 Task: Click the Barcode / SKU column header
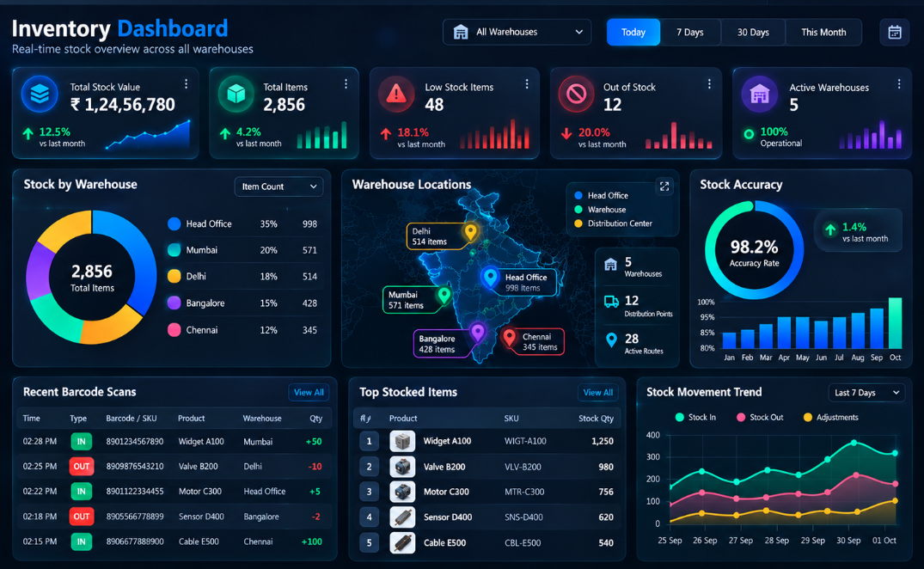coord(132,419)
